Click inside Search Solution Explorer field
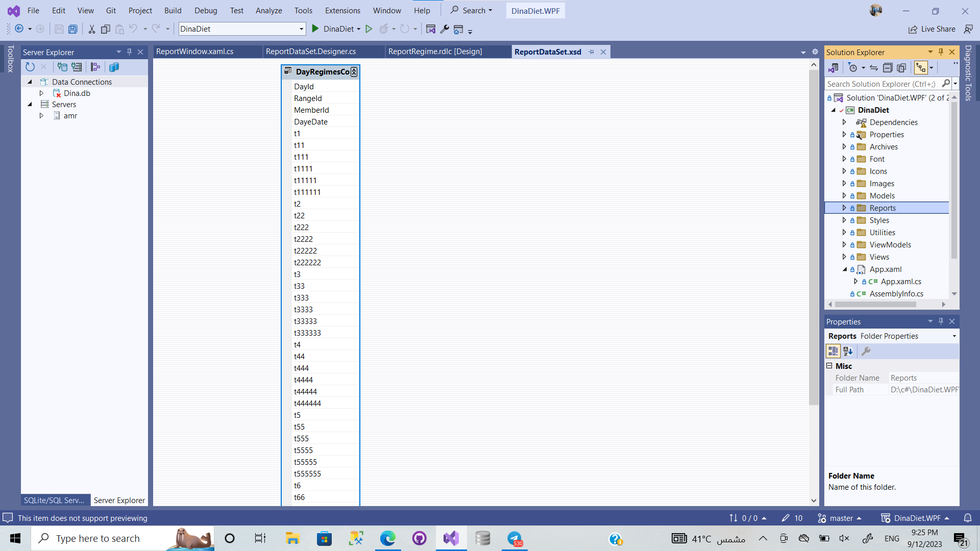 [x=883, y=84]
